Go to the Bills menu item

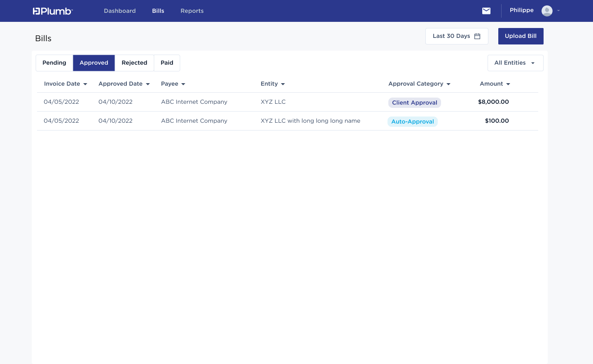point(158,11)
